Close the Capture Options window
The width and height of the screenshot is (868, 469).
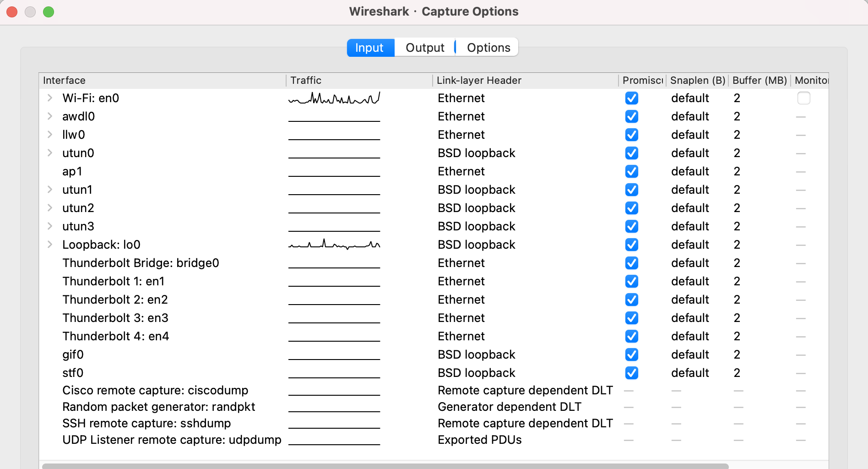click(x=12, y=12)
